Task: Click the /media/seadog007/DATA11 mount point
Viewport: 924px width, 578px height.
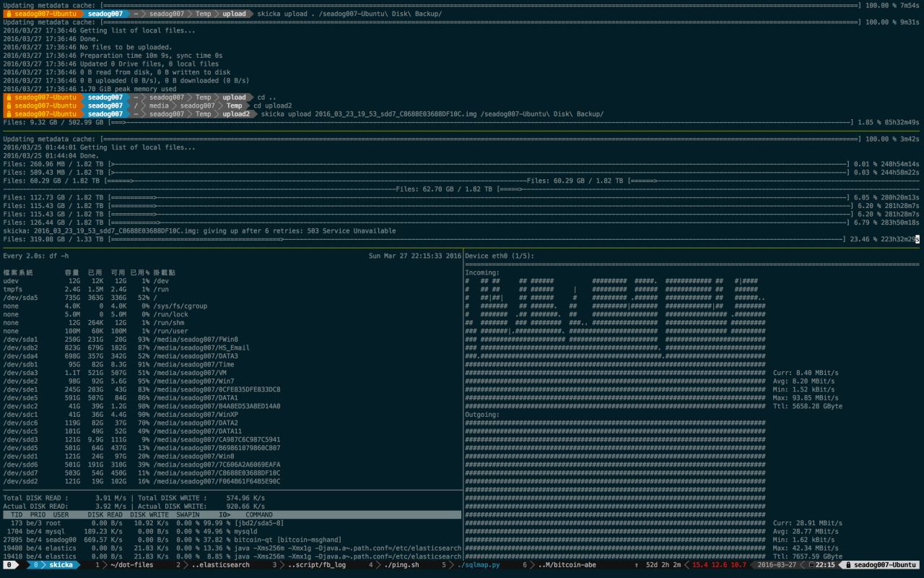Action: (197, 431)
